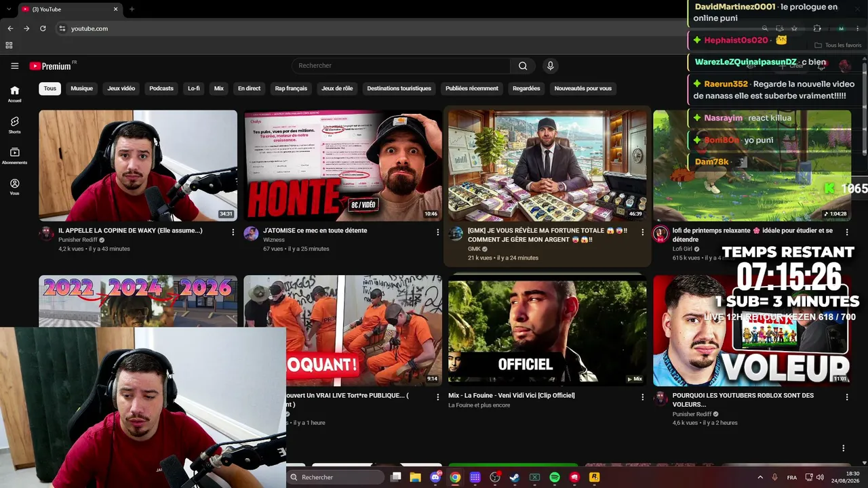Select the Destinations touristiques chip
This screenshot has height=488, width=868.
point(399,88)
